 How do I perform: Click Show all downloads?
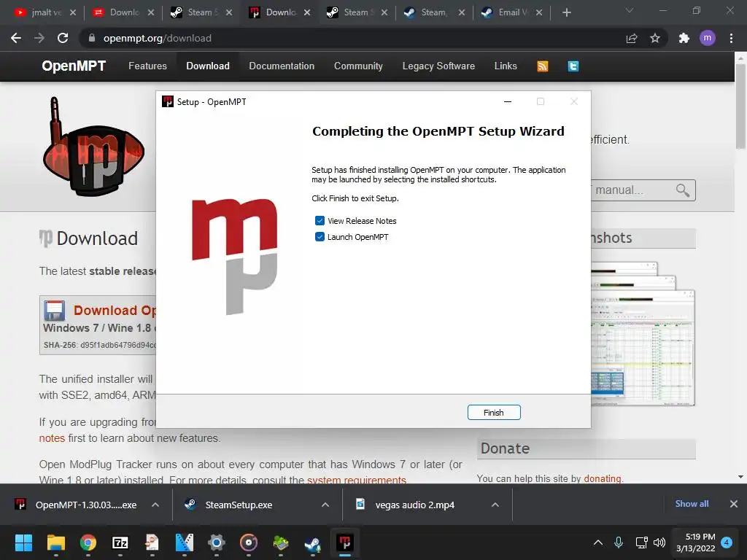[692, 504]
